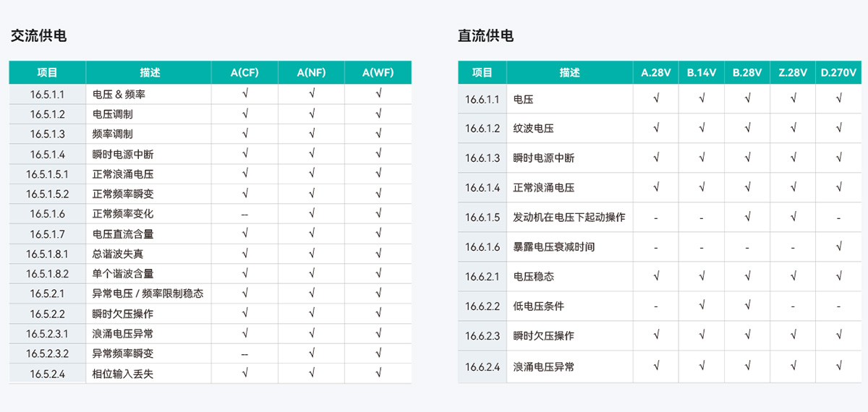Click the 直流供电 section heading
This screenshot has height=412, width=868.
[485, 35]
